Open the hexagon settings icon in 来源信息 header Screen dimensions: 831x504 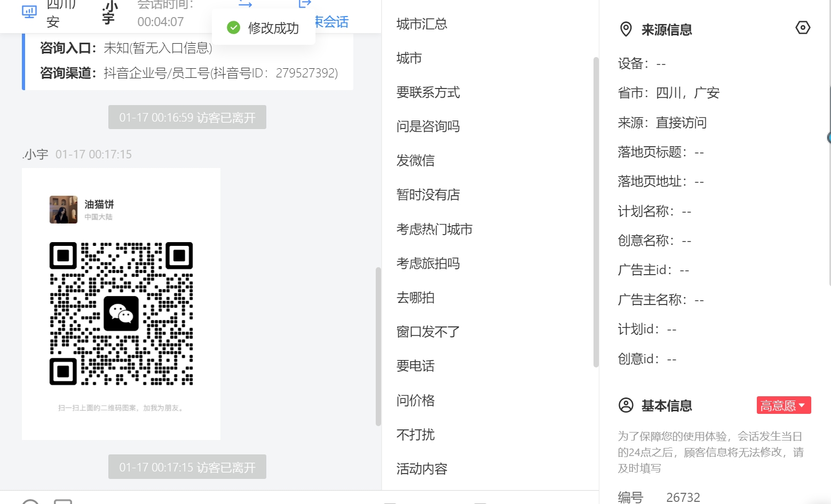click(x=803, y=28)
